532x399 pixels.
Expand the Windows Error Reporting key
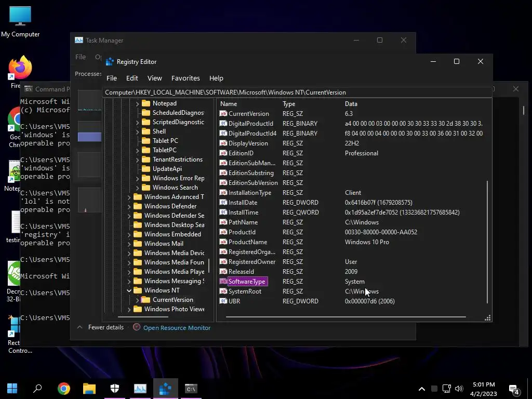pos(137,178)
